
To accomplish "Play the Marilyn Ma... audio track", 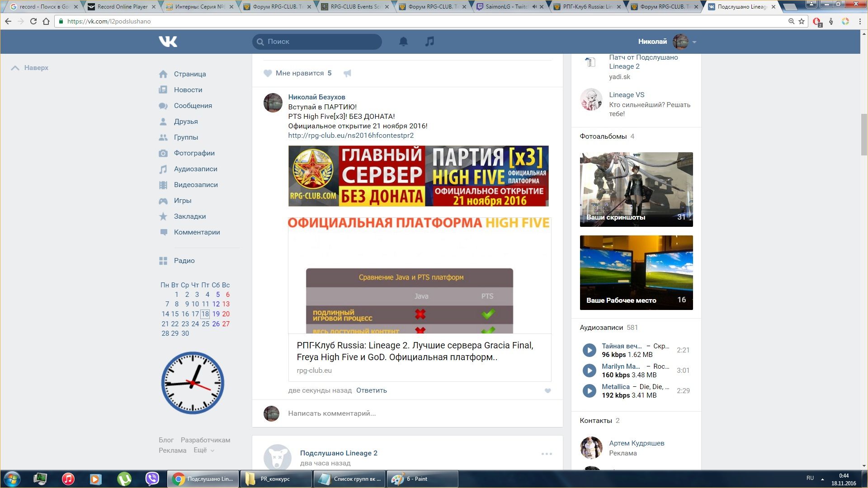I will pyautogui.click(x=589, y=371).
